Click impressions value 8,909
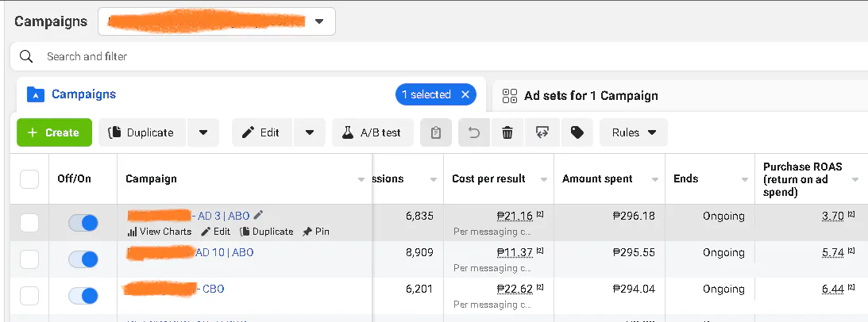The height and width of the screenshot is (322, 868). [419, 252]
